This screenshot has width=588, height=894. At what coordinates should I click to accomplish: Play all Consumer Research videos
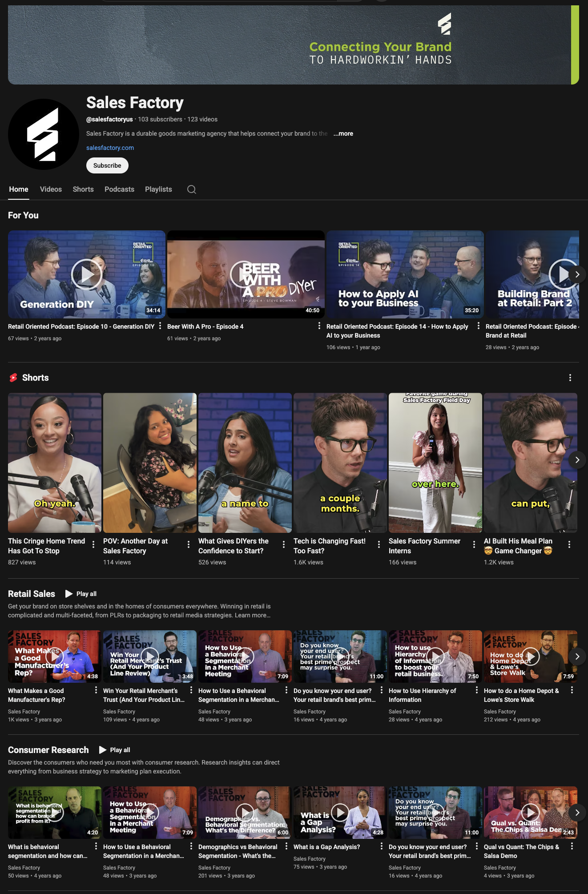(115, 750)
